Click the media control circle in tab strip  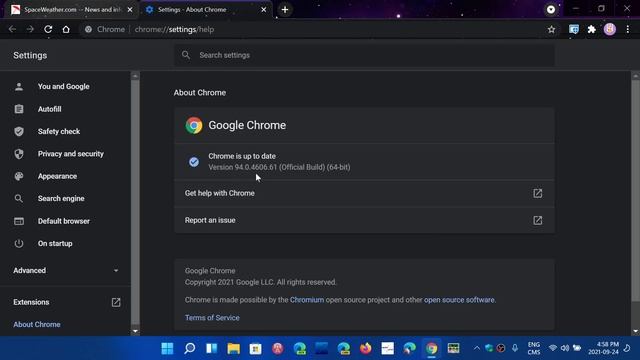[x=551, y=9]
